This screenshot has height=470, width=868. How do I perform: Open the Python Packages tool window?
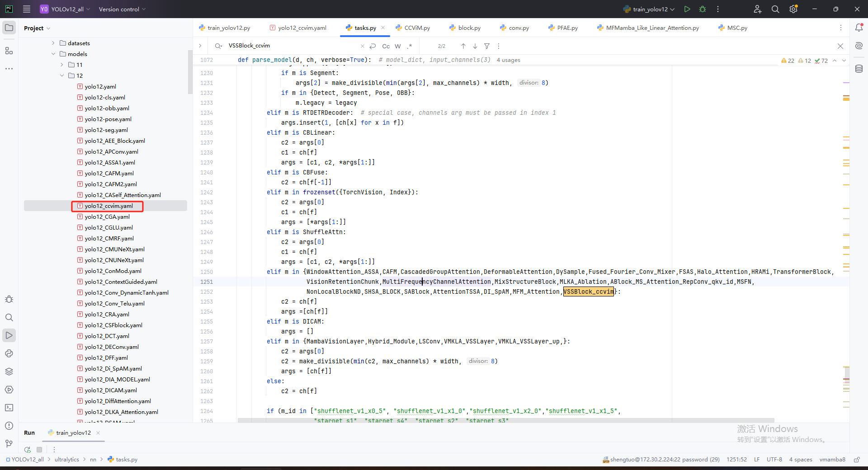tap(9, 371)
